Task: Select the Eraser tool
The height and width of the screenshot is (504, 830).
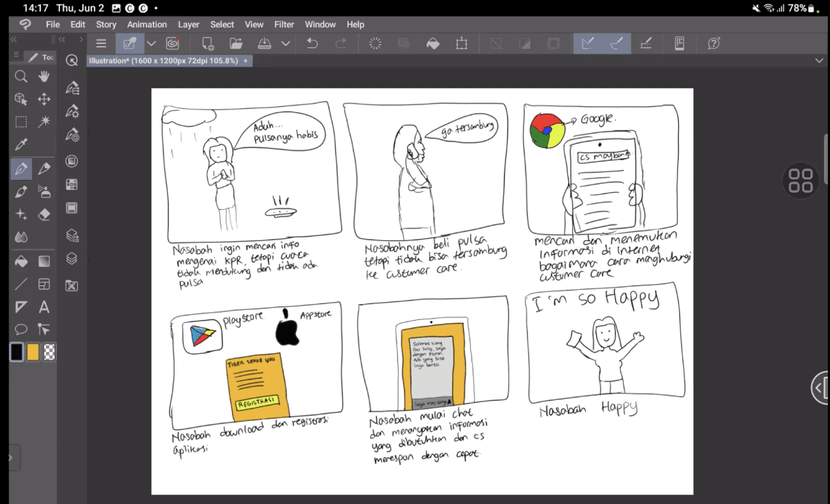Action: [x=44, y=215]
